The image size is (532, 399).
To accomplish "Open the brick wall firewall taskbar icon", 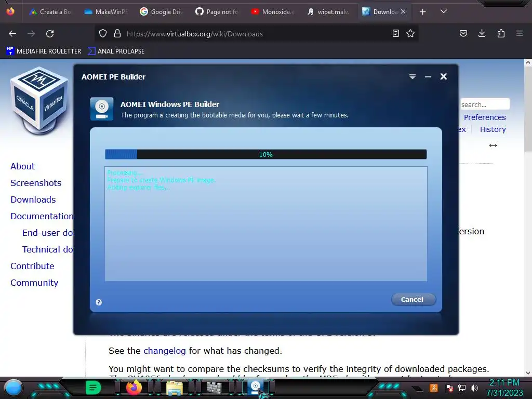I will point(215,388).
